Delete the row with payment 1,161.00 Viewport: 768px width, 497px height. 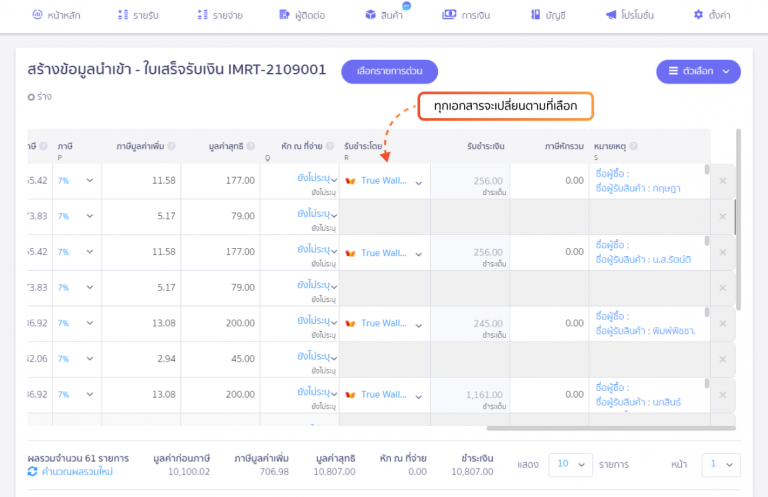tap(722, 395)
